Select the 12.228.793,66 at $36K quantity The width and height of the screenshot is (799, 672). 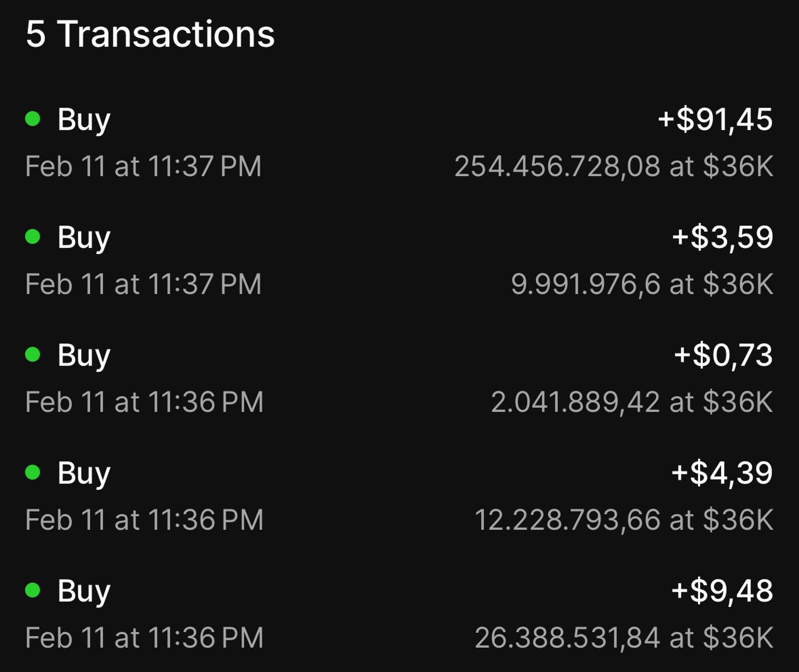(624, 520)
